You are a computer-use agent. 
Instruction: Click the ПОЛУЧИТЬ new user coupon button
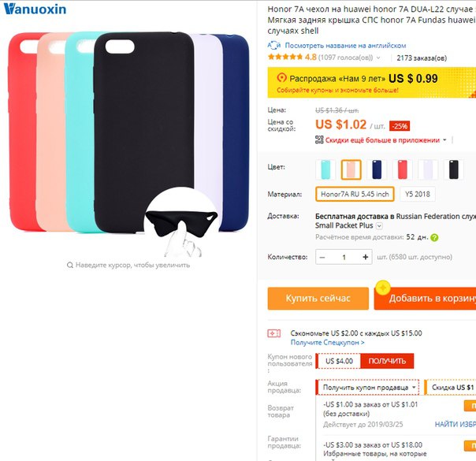coord(387,361)
